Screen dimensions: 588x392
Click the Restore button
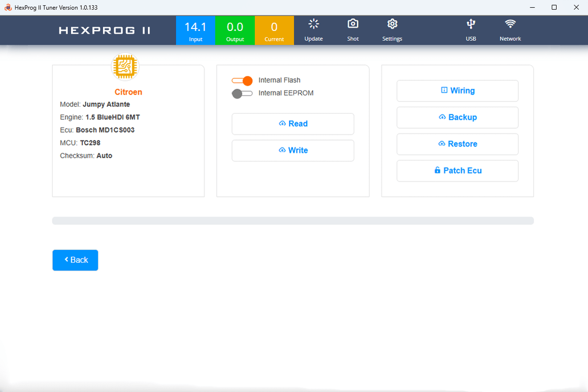coord(458,144)
